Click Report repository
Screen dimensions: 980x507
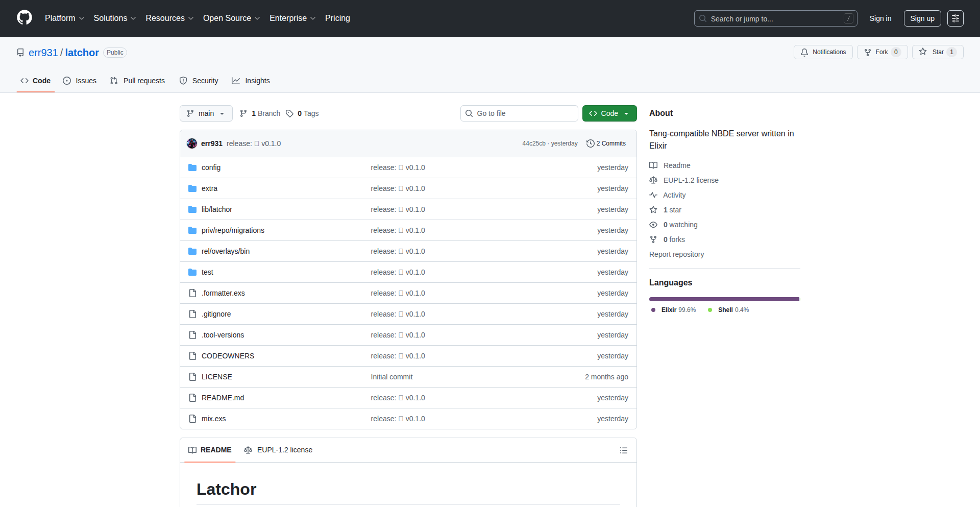point(676,254)
